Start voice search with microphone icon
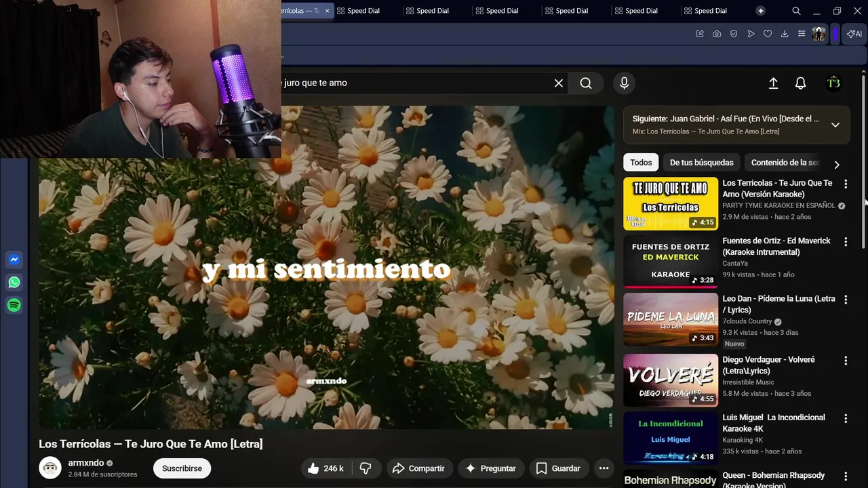The image size is (868, 488). click(625, 83)
